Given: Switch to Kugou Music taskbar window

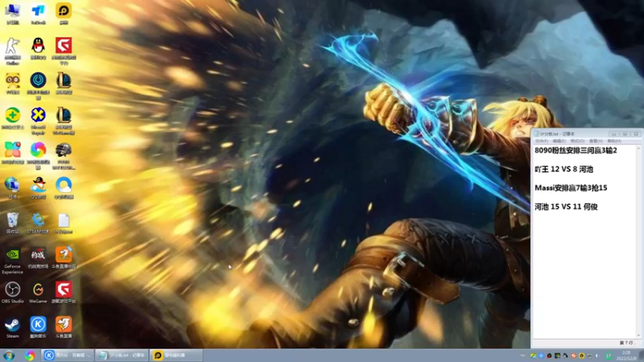Looking at the screenshot, I should click(68, 356).
